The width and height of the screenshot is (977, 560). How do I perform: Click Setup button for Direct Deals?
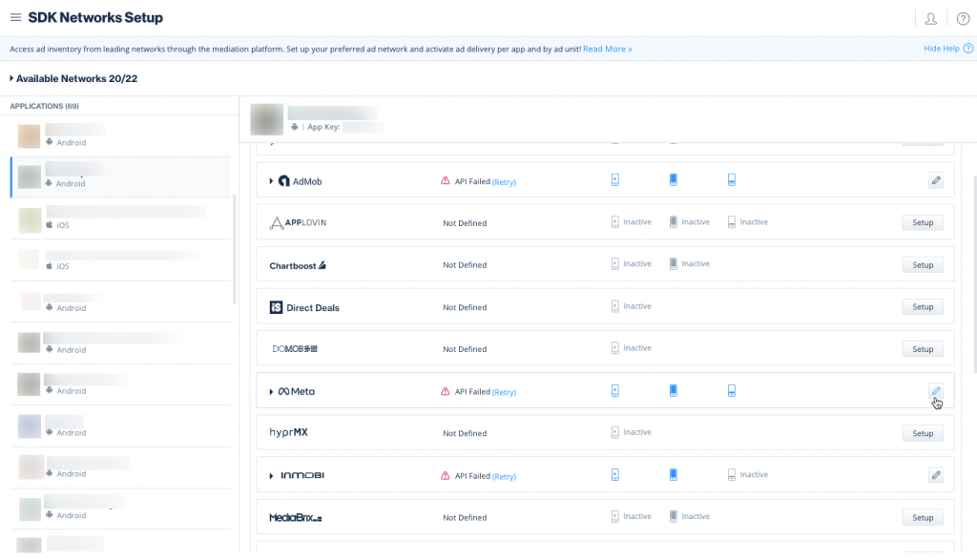point(922,307)
